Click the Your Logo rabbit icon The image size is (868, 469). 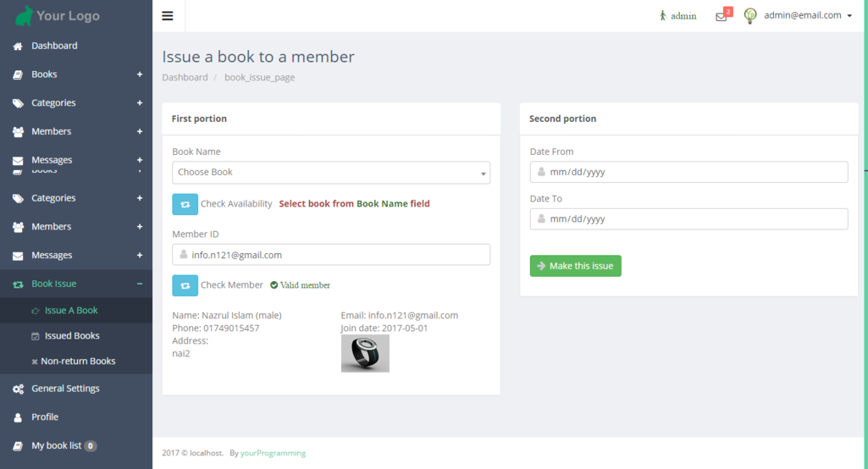[25, 15]
